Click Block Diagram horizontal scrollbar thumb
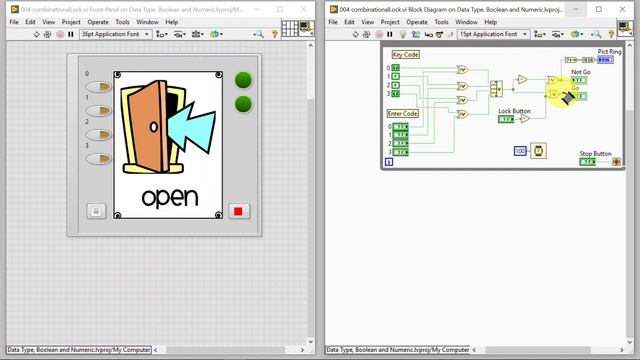 [538, 350]
